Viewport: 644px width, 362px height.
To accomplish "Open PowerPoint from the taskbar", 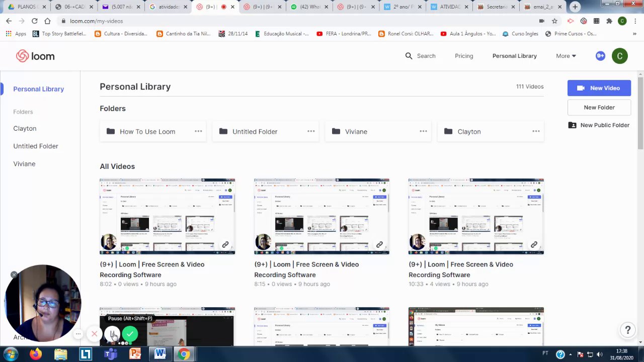I will coord(135,354).
